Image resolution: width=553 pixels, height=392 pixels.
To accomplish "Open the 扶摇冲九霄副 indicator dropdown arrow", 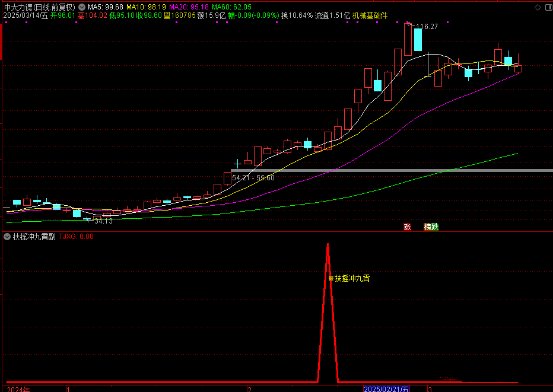I will pos(7,236).
